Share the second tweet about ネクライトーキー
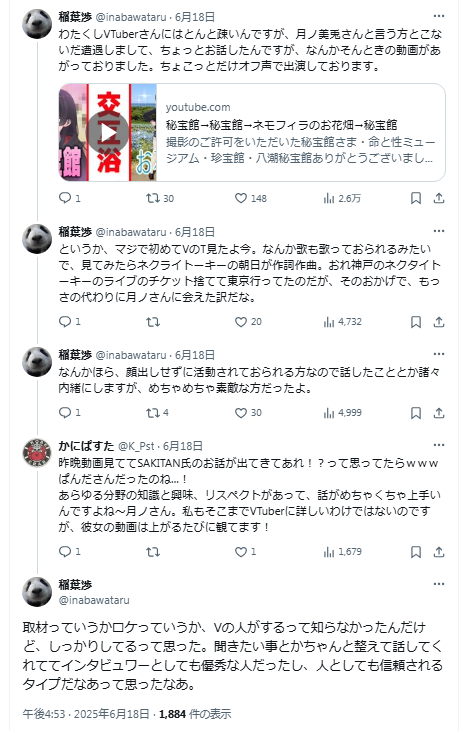Image resolution: width=466 pixels, height=731 pixels. point(439,322)
